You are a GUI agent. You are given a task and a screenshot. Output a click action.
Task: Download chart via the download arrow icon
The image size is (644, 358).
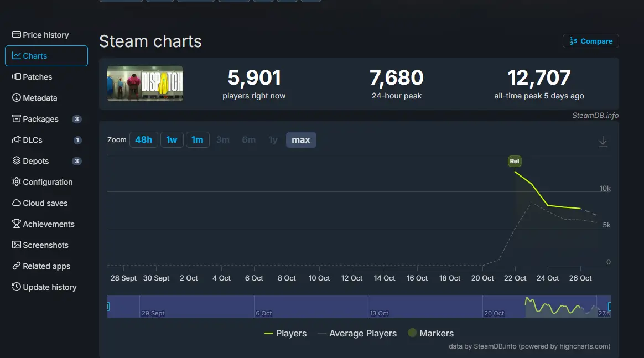click(x=603, y=142)
